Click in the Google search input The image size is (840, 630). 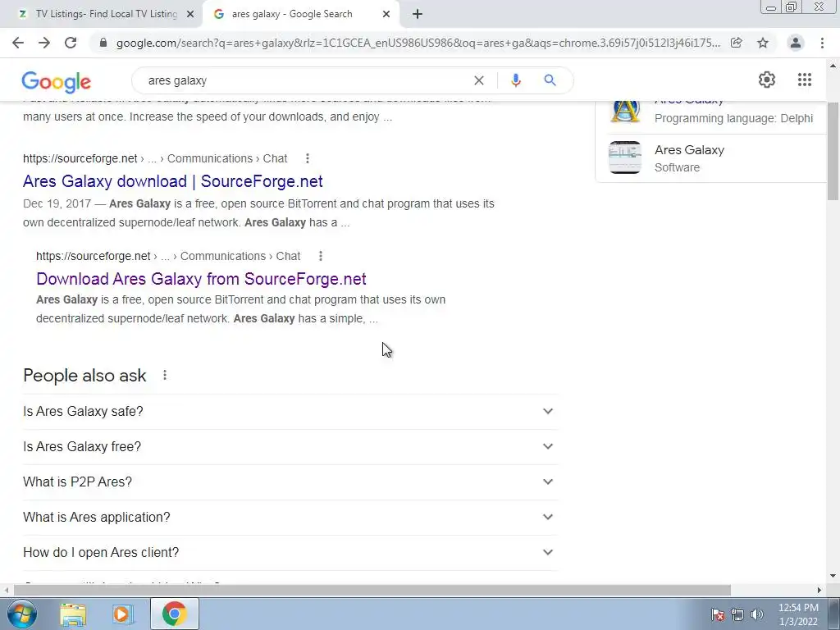pyautogui.click(x=305, y=80)
